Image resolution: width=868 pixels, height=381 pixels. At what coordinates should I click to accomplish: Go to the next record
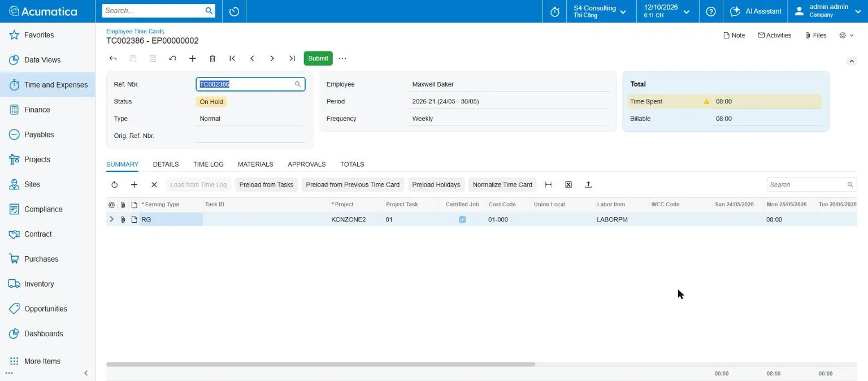click(x=272, y=58)
